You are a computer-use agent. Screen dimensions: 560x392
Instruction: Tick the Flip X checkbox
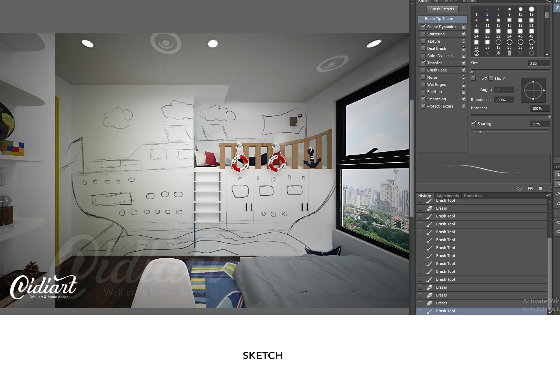pos(474,78)
